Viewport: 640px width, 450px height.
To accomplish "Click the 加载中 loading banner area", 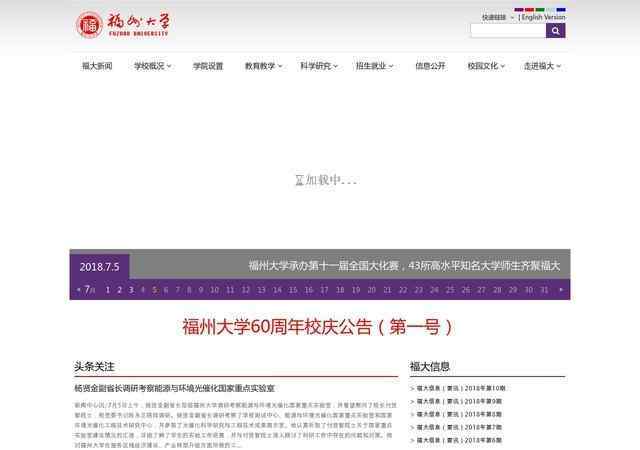I will (x=326, y=180).
